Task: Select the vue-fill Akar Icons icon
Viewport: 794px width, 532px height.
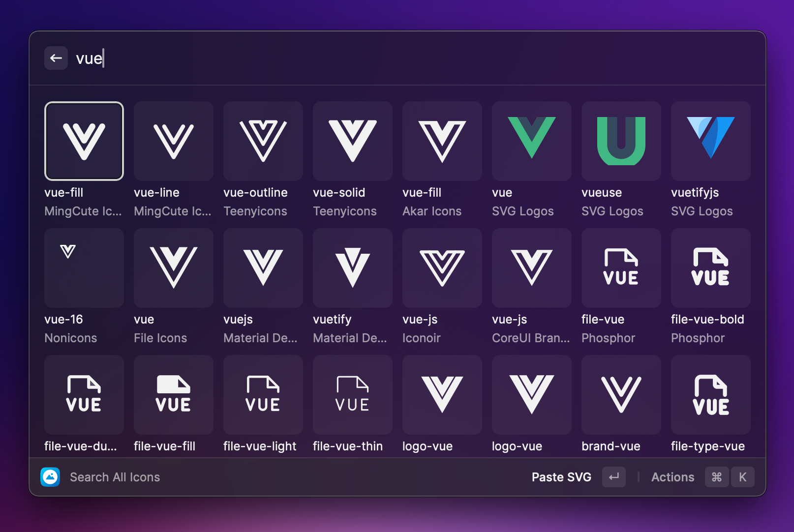Action: tap(442, 141)
